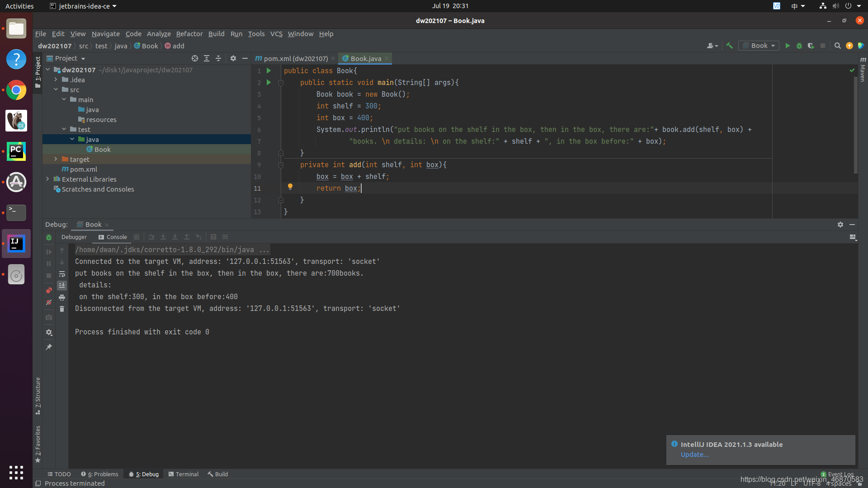Select opened file locate target icon in Project panel
868x488 pixels.
click(x=195, y=58)
